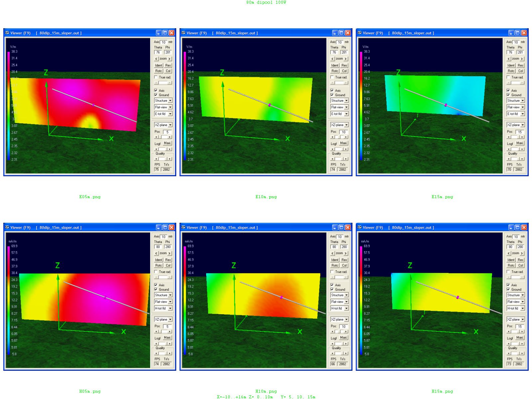
Task: Open the Structure dropdown in E10m viewer
Action: [339, 100]
